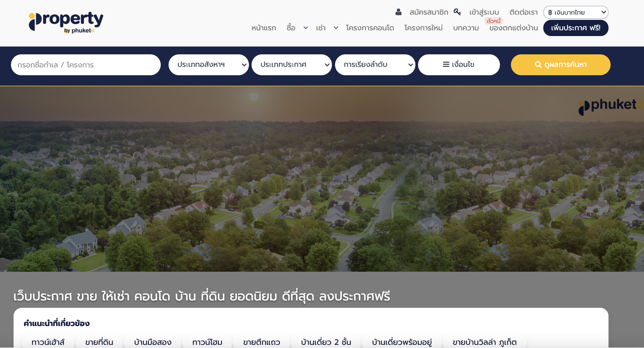The height and width of the screenshot is (348, 644).
Task: Select the บ้านมือสอง tag
Action: 153,342
